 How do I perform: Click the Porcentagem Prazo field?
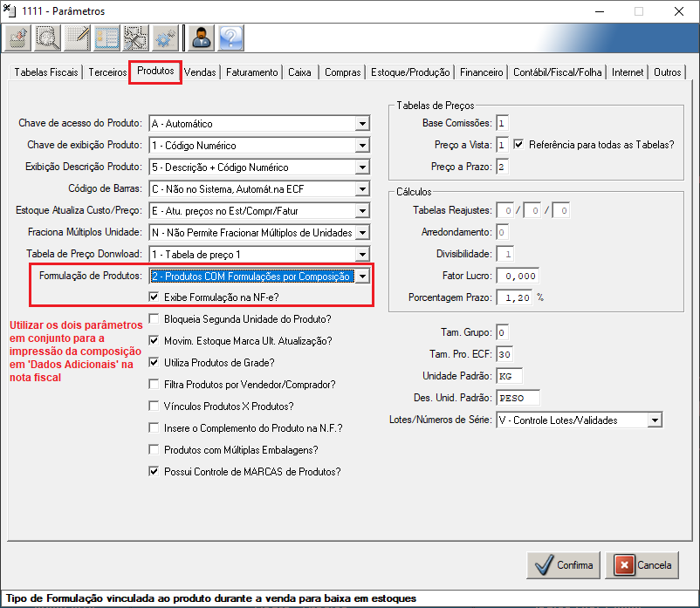click(514, 298)
